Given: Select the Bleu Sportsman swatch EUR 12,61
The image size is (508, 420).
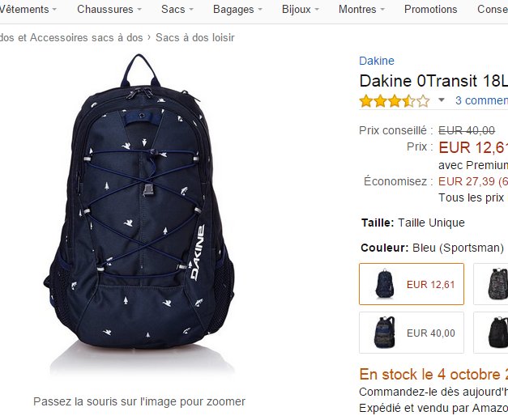Looking at the screenshot, I should coord(412,284).
